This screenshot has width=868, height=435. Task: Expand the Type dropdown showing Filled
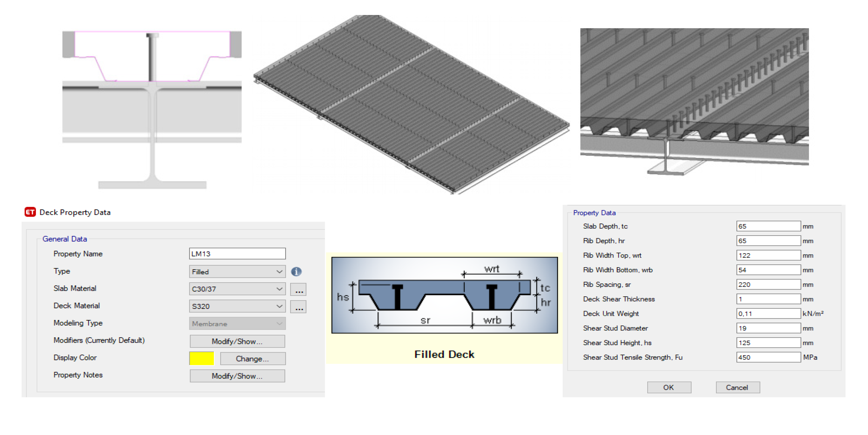click(237, 272)
